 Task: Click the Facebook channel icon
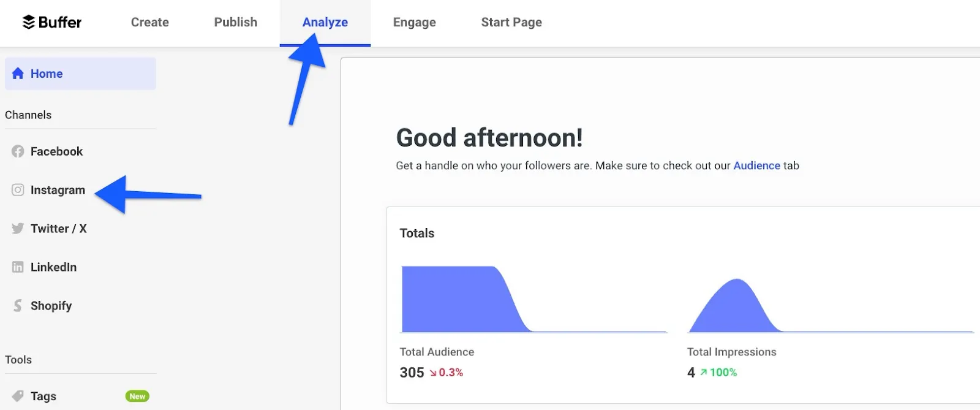[x=18, y=151]
